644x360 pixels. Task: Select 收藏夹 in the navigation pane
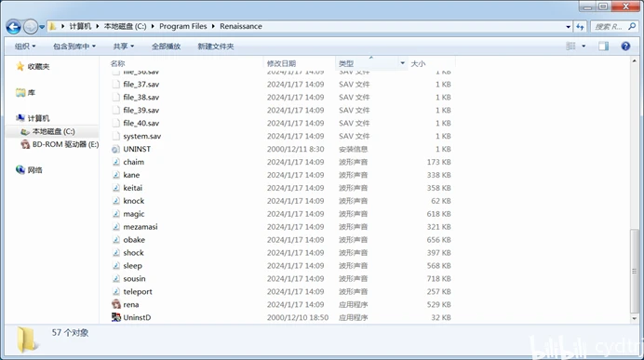pyautogui.click(x=38, y=66)
